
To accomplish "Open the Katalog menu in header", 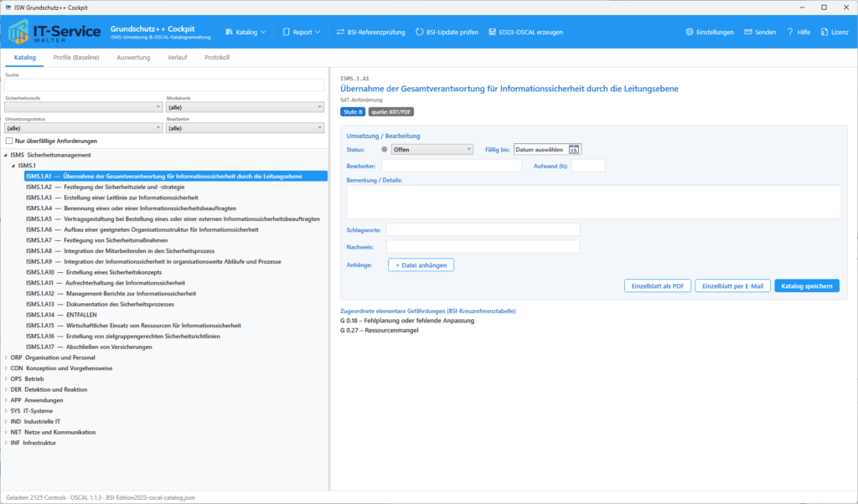I will point(246,33).
